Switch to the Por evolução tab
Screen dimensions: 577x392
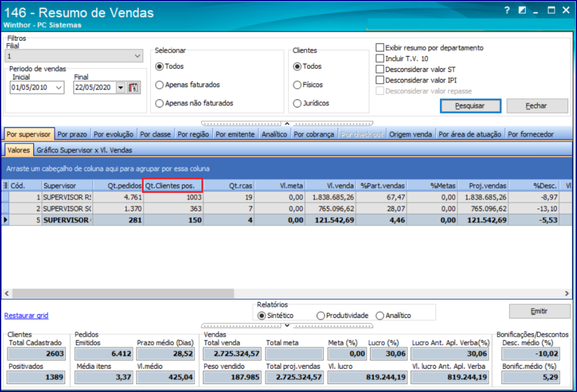pyautogui.click(x=113, y=134)
